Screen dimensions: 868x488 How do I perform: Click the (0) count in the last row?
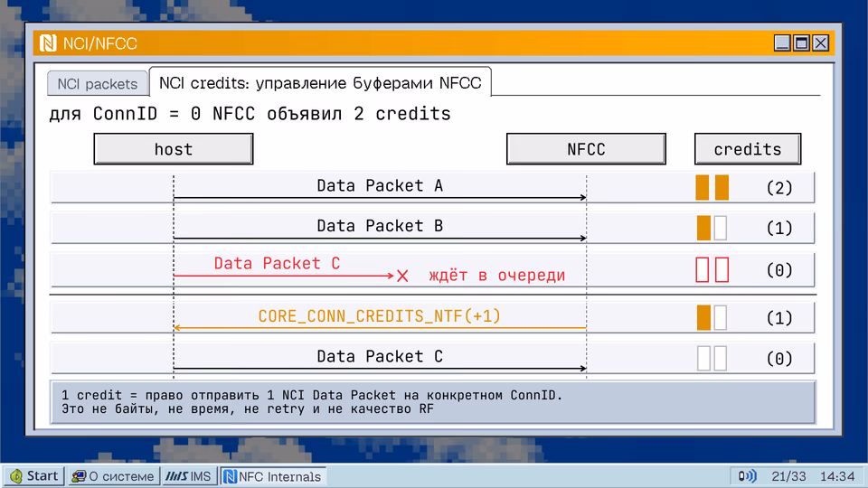coord(779,359)
